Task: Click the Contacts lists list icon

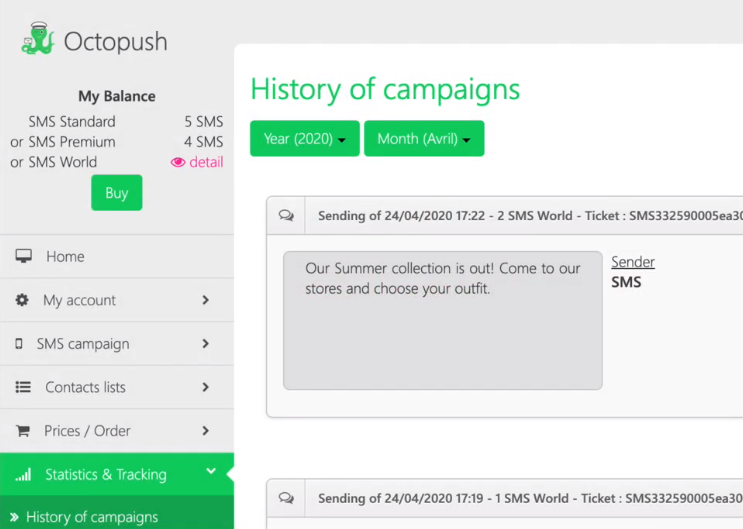Action: pyautogui.click(x=23, y=387)
